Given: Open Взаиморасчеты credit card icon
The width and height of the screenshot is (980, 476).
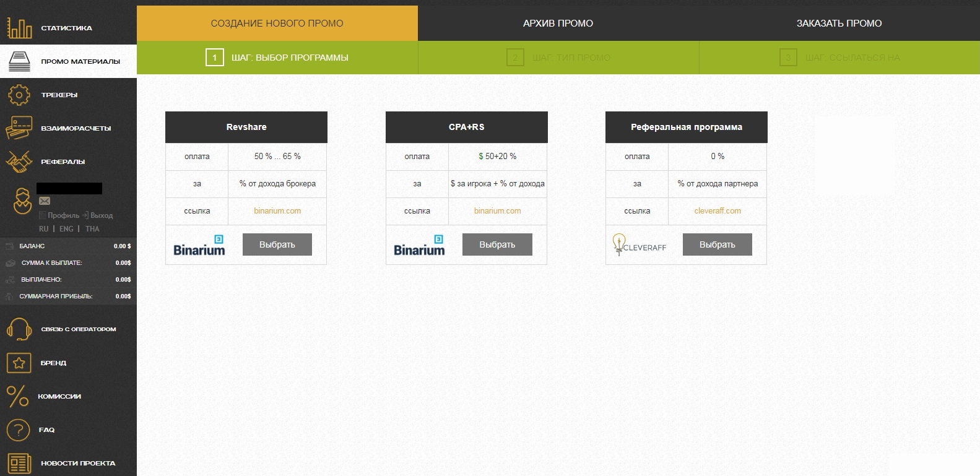Looking at the screenshot, I should (19, 128).
